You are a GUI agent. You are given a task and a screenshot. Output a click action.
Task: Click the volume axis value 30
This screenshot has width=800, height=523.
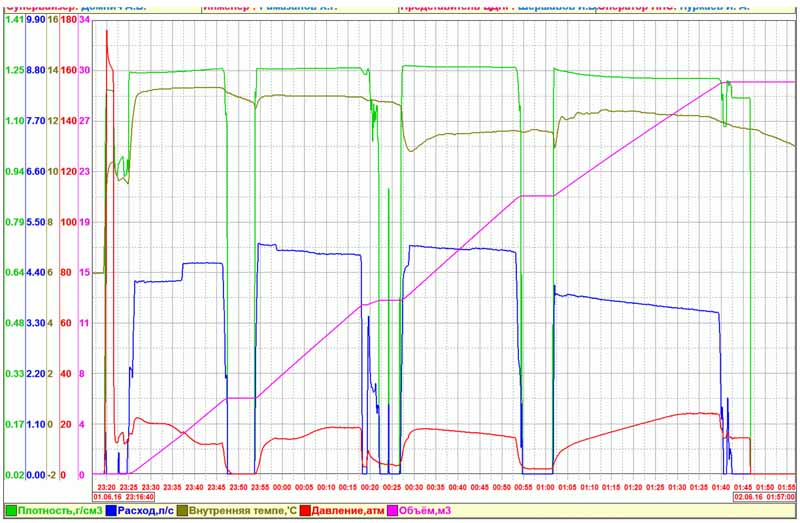pos(85,70)
